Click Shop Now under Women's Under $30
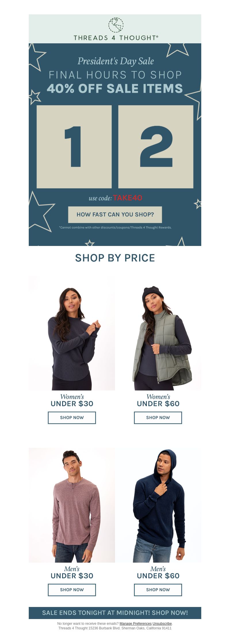 [x=72, y=418]
